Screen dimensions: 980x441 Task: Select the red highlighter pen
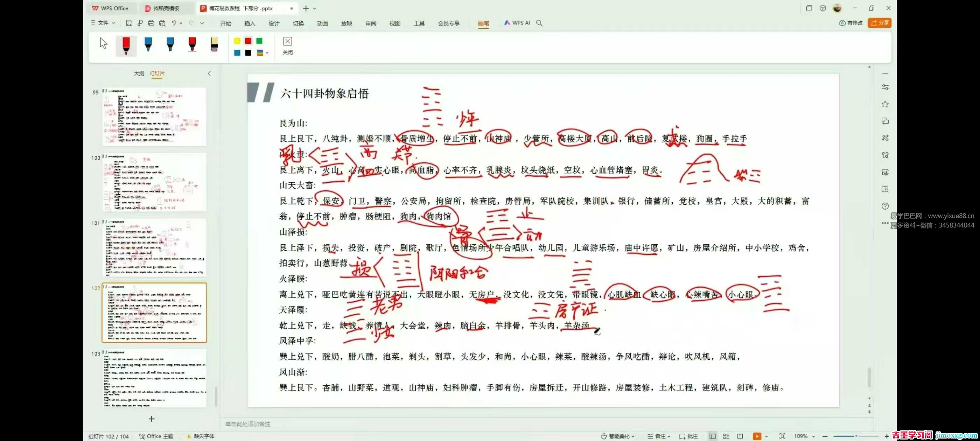pos(192,45)
